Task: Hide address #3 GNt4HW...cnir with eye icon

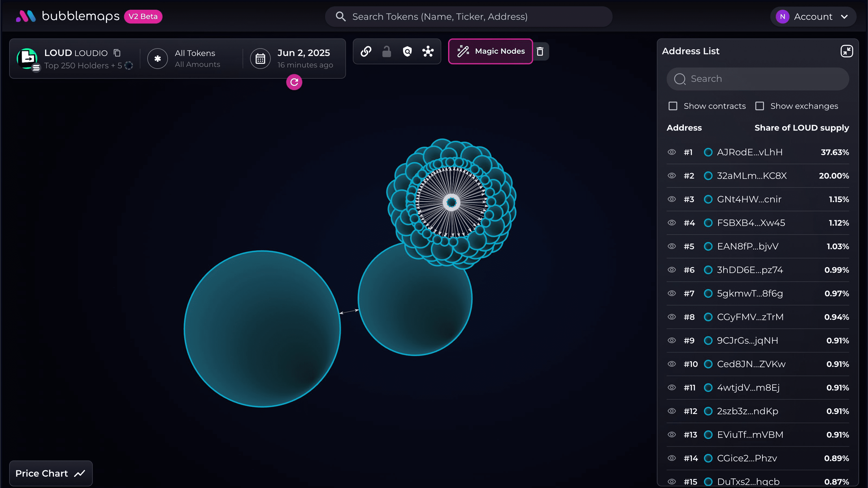Action: pos(672,199)
